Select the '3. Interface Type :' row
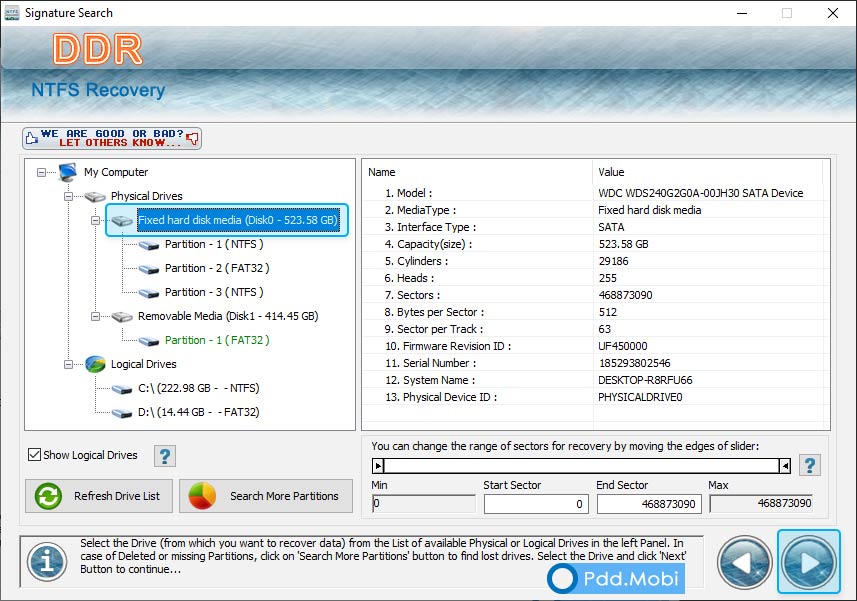Viewport: 857px width, 601px height. tap(593, 227)
